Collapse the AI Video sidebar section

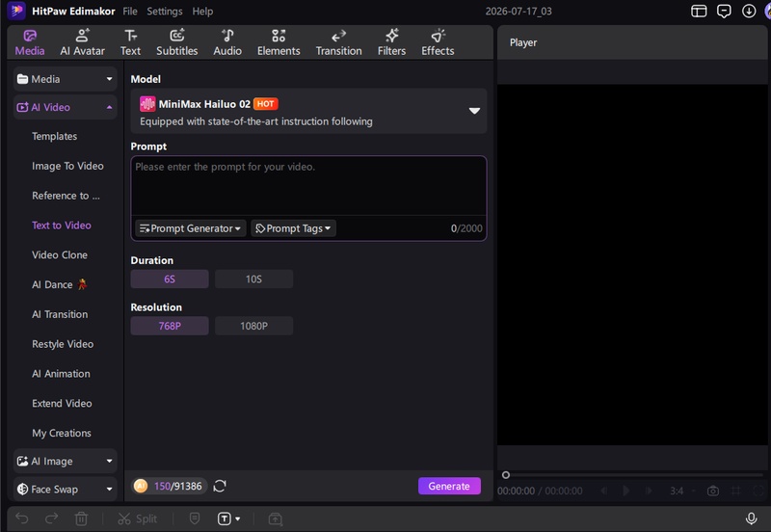(x=66, y=107)
